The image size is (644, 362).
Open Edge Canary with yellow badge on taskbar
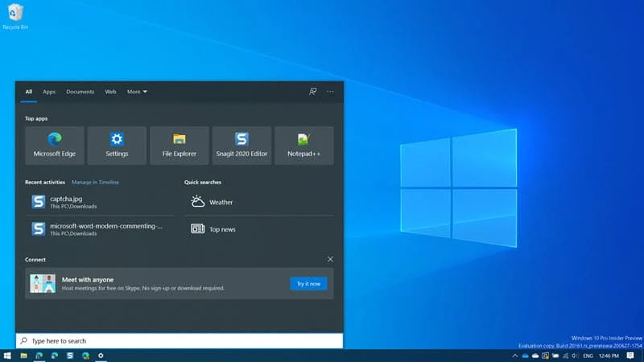pyautogui.click(x=85, y=356)
